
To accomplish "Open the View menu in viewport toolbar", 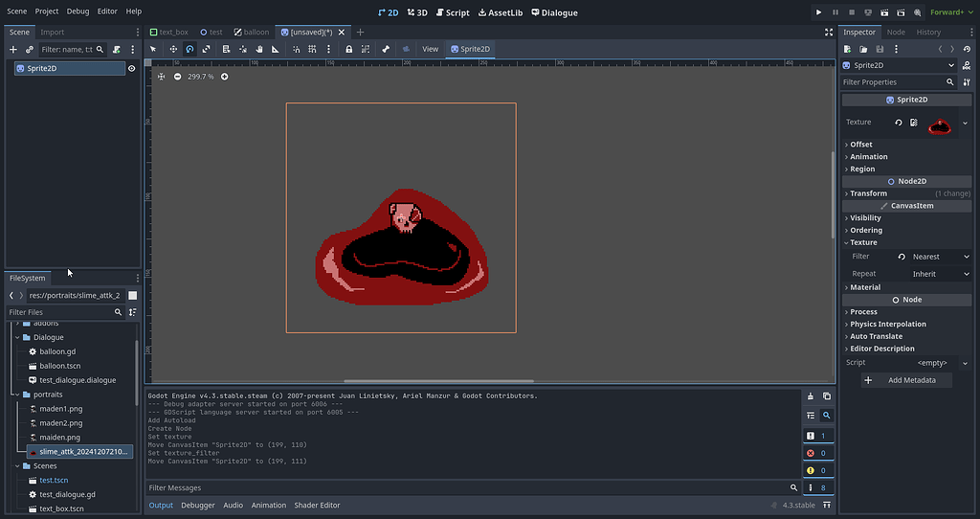I will [x=430, y=49].
